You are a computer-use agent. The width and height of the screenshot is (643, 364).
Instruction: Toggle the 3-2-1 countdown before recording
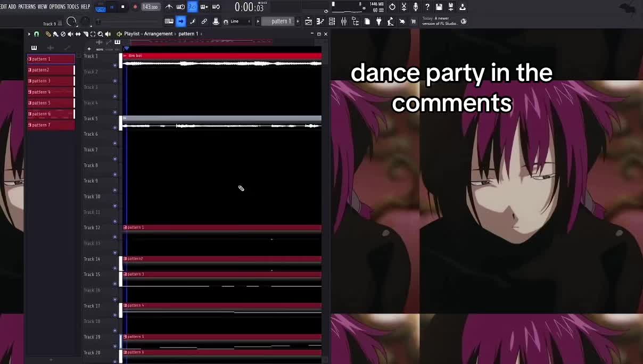point(192,7)
